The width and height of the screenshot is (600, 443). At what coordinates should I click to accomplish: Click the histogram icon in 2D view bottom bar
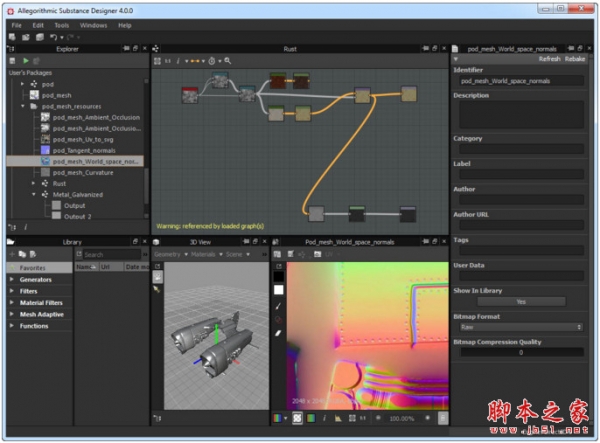click(338, 418)
